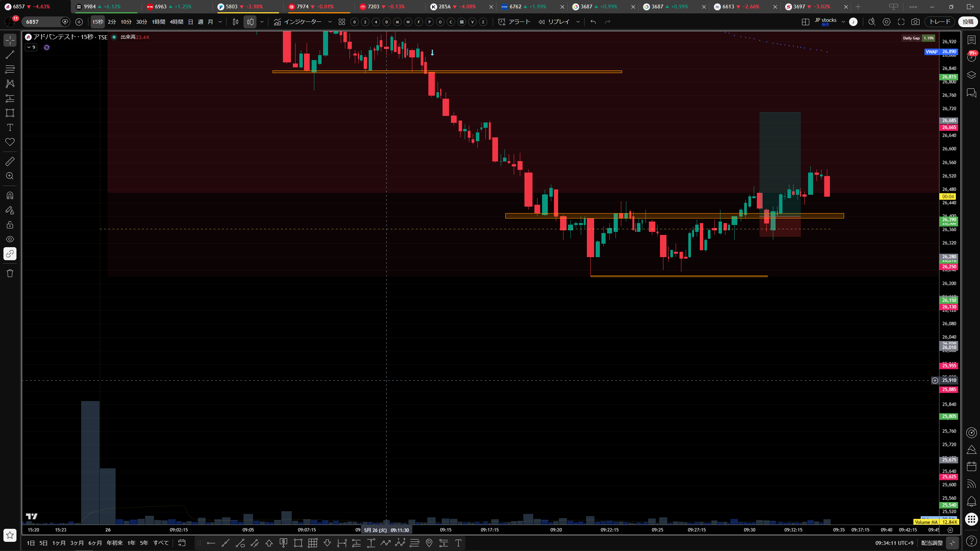This screenshot has height=551, width=980.
Task: Activate the magnet mode tool
Action: 10,196
